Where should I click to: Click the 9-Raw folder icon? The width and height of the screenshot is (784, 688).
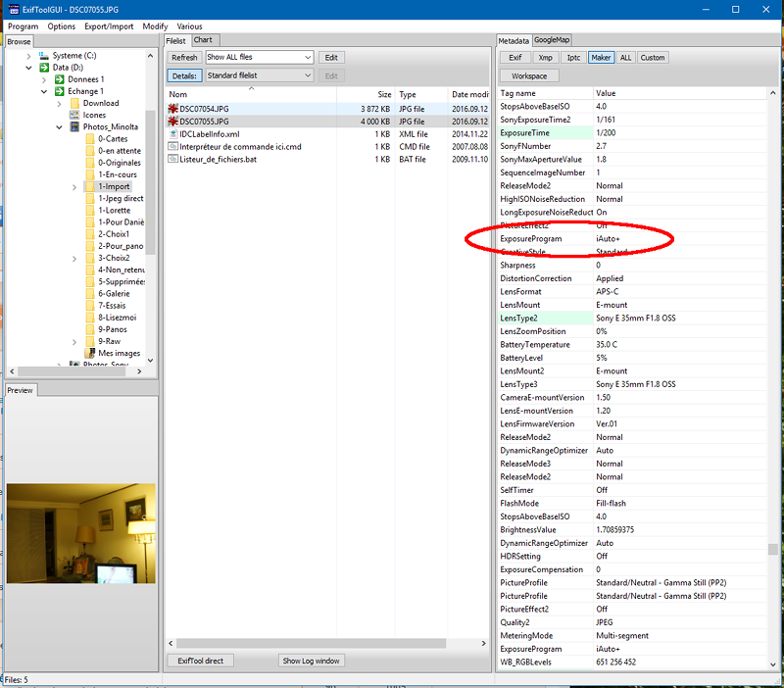[x=90, y=341]
